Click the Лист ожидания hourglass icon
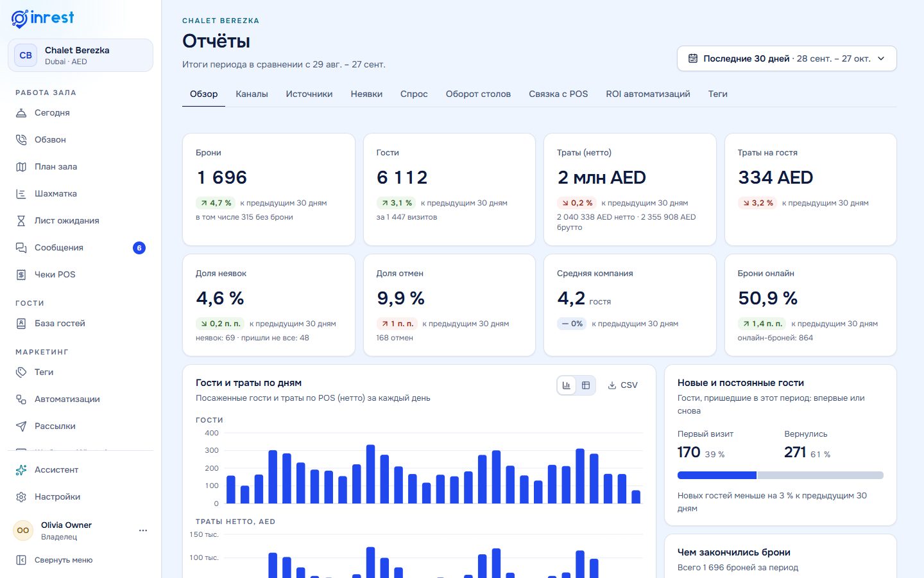924x578 pixels. [21, 221]
